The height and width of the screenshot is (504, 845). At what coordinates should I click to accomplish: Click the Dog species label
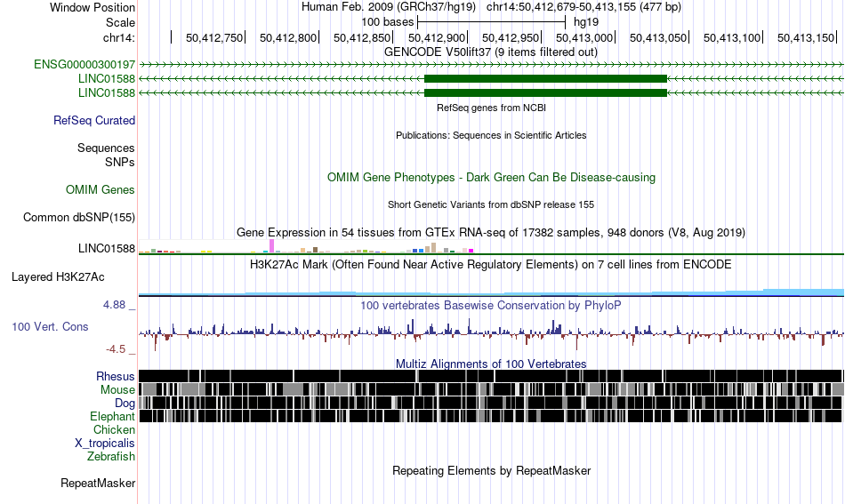(125, 404)
